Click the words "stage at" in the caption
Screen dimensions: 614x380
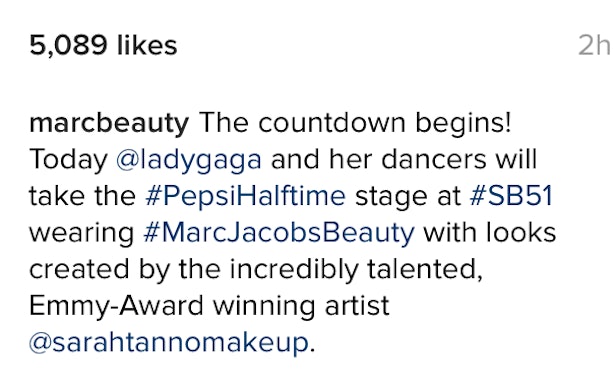[408, 197]
